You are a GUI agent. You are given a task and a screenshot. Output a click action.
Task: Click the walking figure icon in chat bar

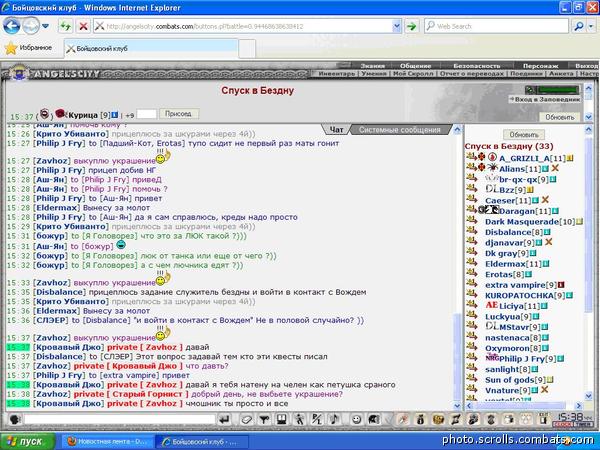(x=299, y=420)
